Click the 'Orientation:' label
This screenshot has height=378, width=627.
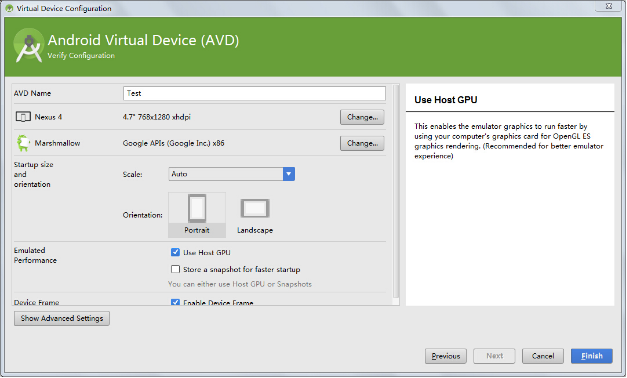click(x=142, y=215)
